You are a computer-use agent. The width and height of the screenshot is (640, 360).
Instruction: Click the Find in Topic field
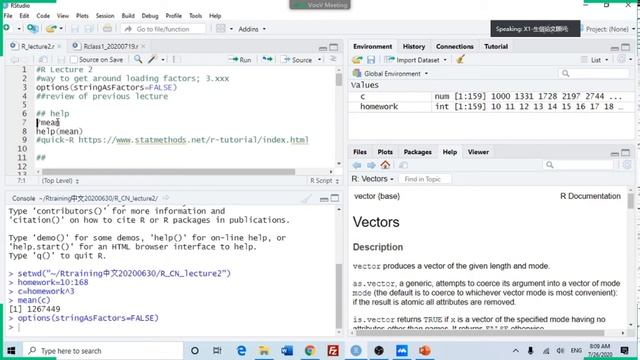424,179
